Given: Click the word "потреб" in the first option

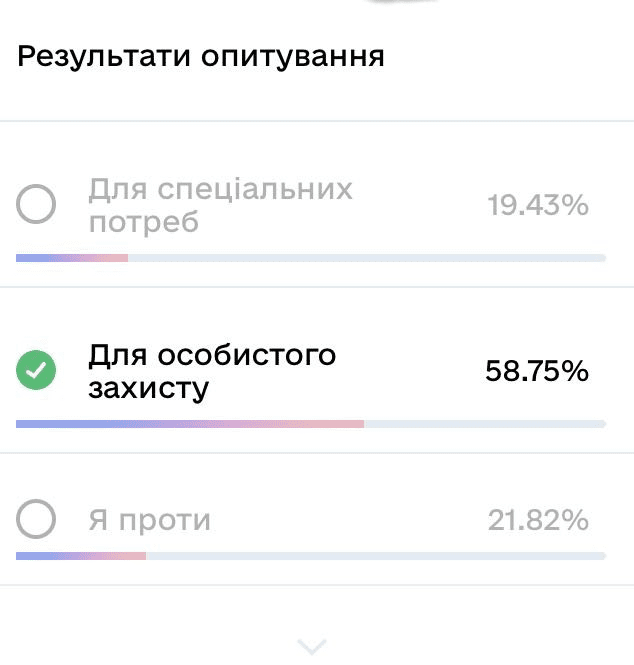Looking at the screenshot, I should [144, 222].
